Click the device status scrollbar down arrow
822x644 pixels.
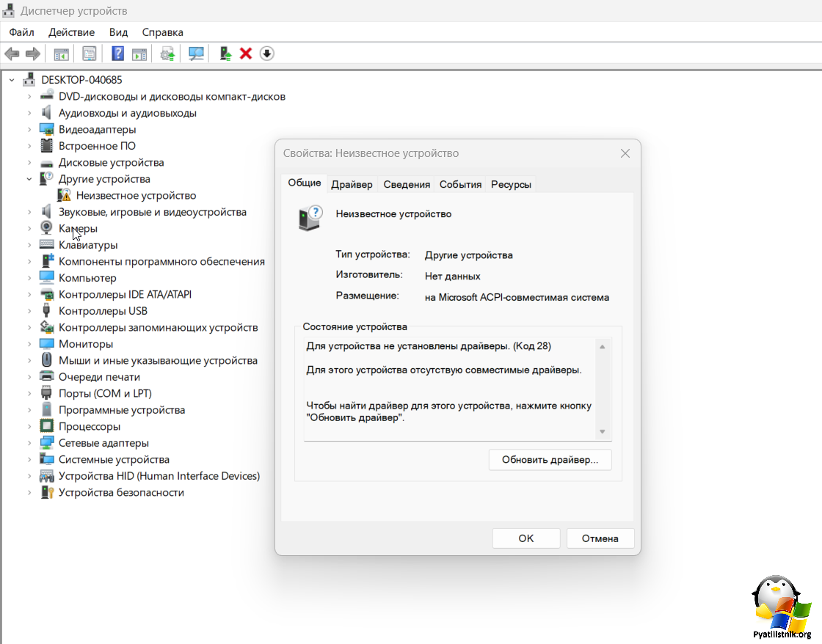[602, 432]
